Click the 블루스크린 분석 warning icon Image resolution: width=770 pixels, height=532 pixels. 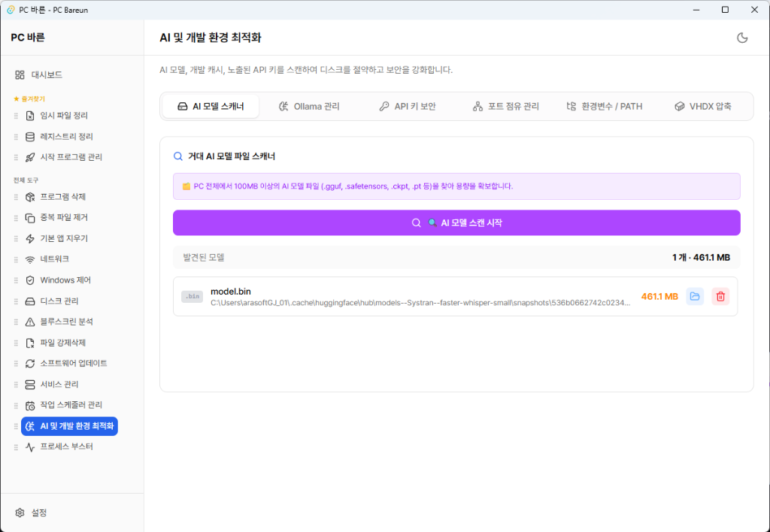point(30,322)
